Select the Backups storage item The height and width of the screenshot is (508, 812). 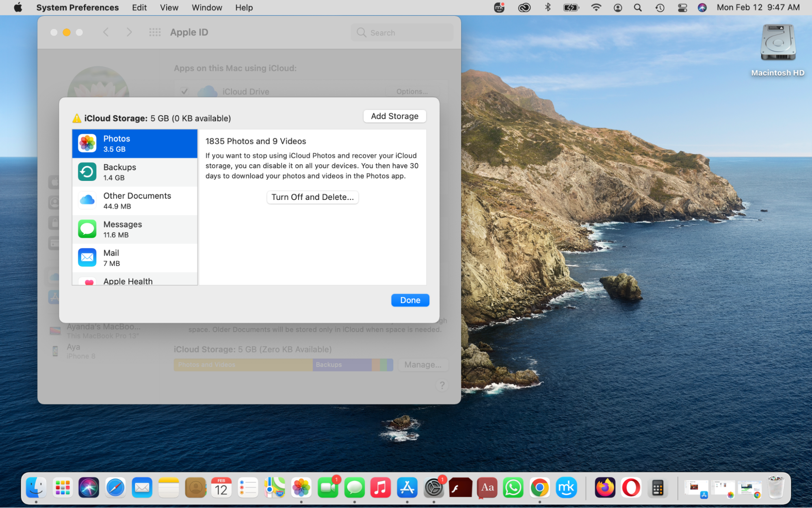click(x=134, y=172)
